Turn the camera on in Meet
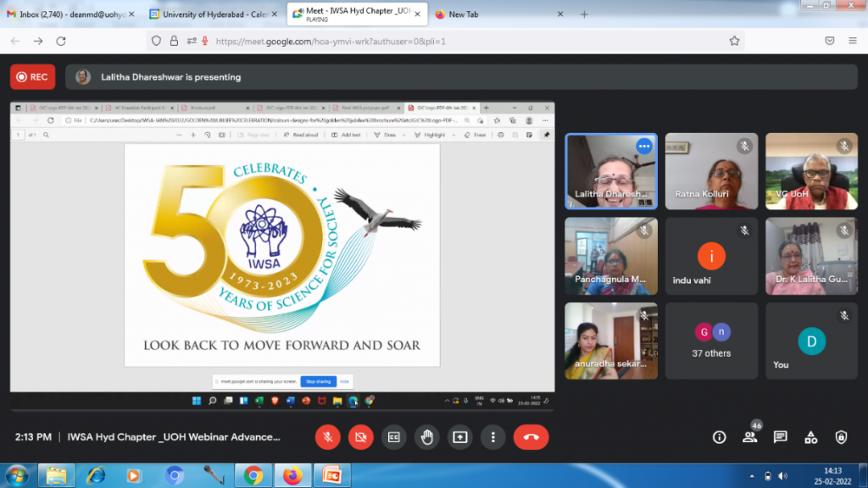The width and height of the screenshot is (868, 488). [361, 437]
